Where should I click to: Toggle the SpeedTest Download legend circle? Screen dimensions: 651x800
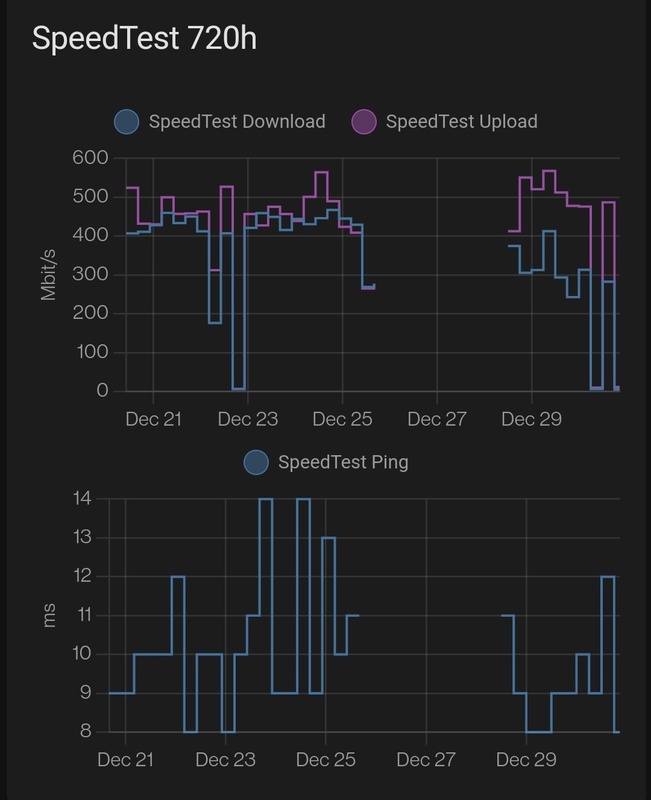(127, 122)
